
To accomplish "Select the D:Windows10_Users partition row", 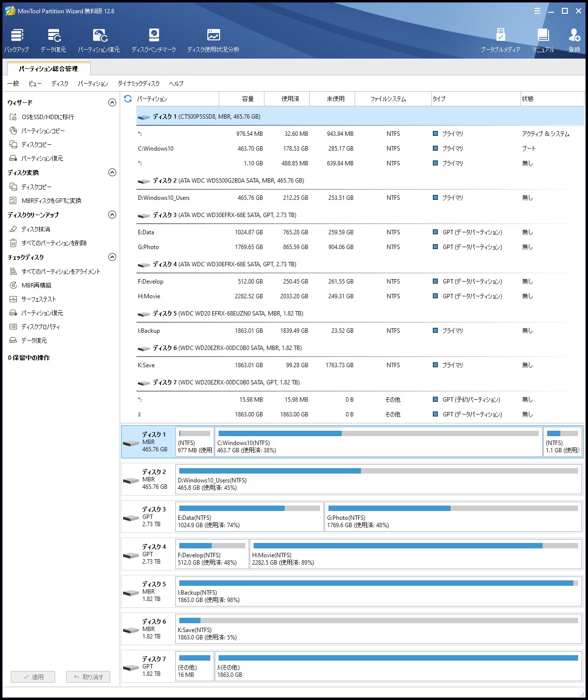I will [x=360, y=198].
